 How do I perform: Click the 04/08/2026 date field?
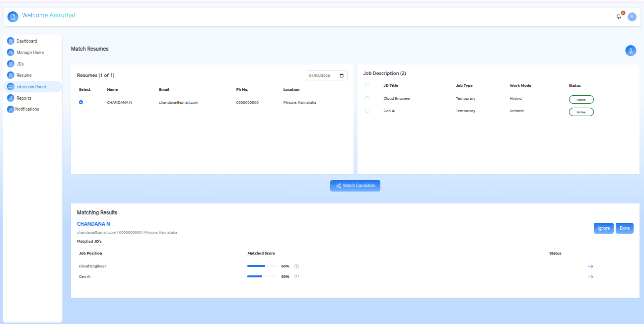(x=327, y=75)
